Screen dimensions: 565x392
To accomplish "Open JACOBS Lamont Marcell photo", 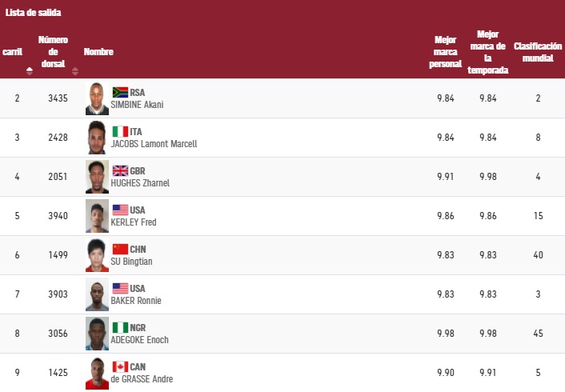I will pyautogui.click(x=97, y=138).
